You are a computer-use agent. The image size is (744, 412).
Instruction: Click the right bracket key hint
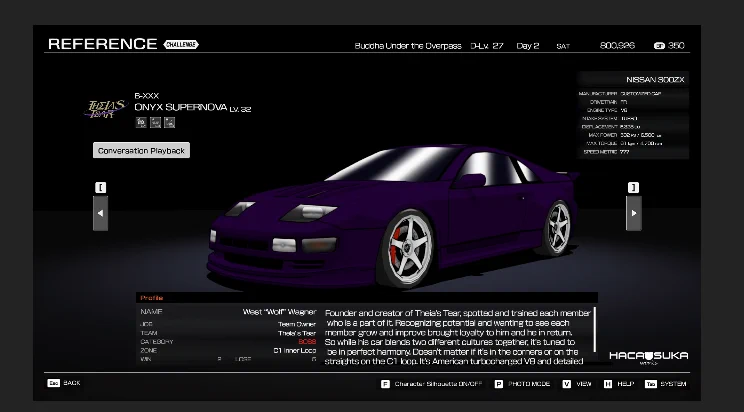point(633,187)
